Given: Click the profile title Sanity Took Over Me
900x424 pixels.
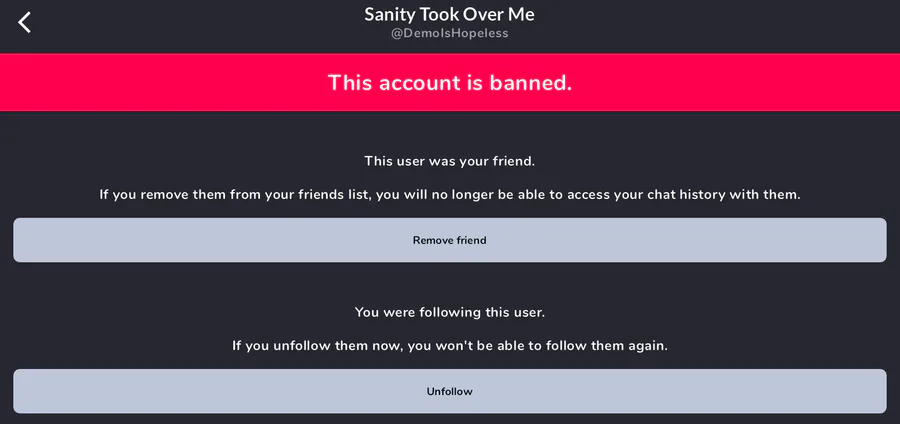Looking at the screenshot, I should coord(449,14).
